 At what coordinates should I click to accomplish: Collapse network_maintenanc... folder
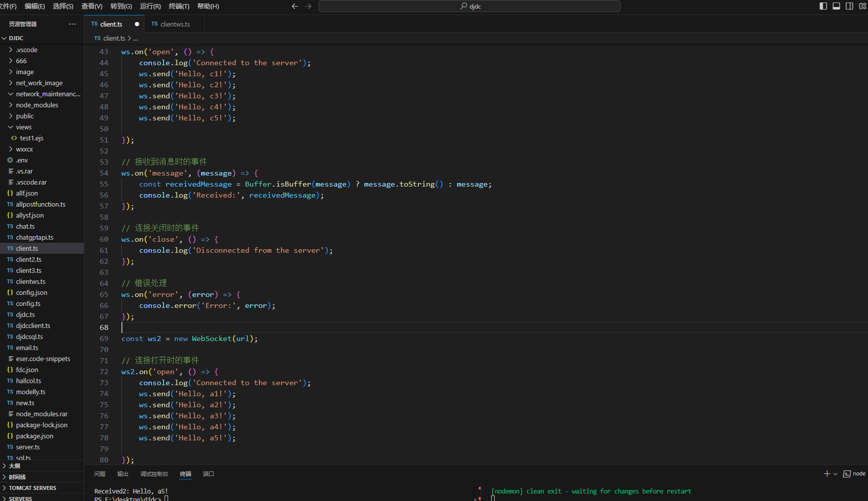(42, 94)
